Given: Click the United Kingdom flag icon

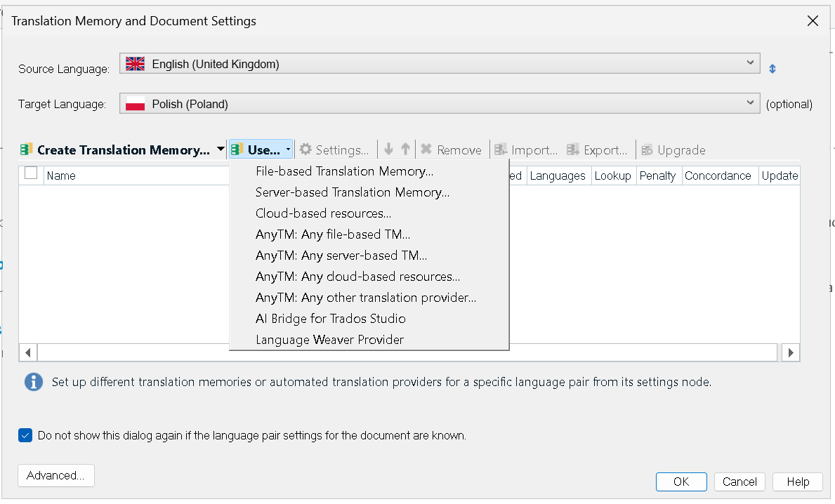Looking at the screenshot, I should click(x=136, y=64).
